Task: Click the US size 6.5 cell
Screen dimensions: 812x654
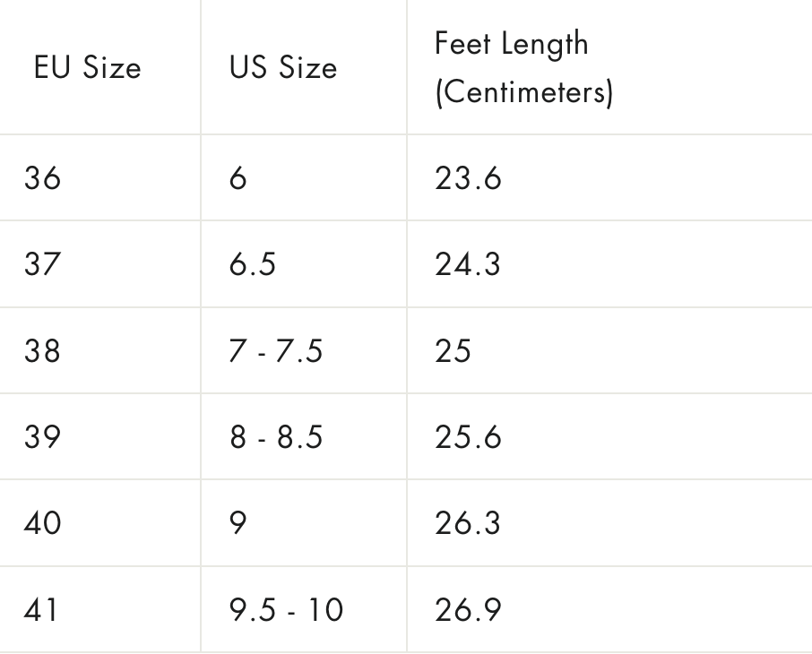Action: pos(253,264)
